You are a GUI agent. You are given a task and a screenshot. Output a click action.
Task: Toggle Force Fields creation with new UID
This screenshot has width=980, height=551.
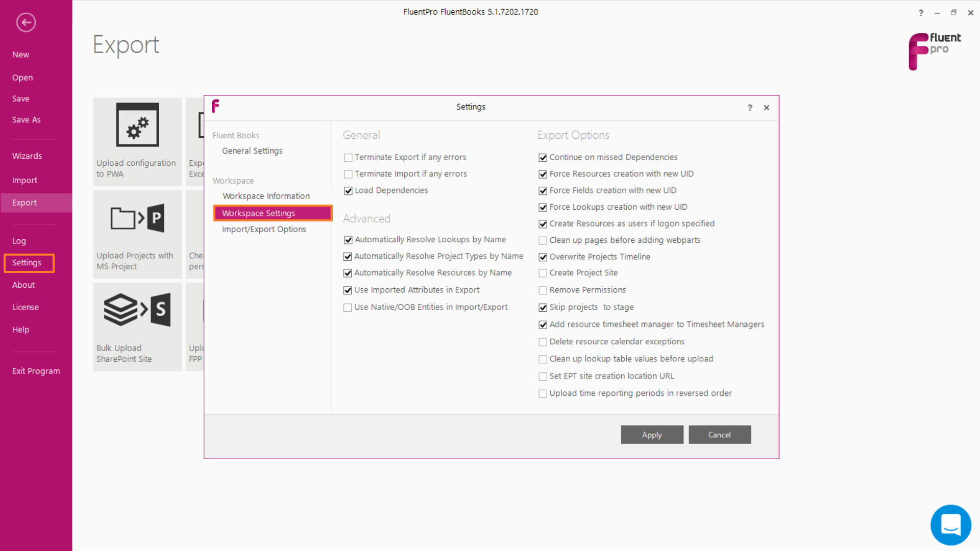pos(543,191)
